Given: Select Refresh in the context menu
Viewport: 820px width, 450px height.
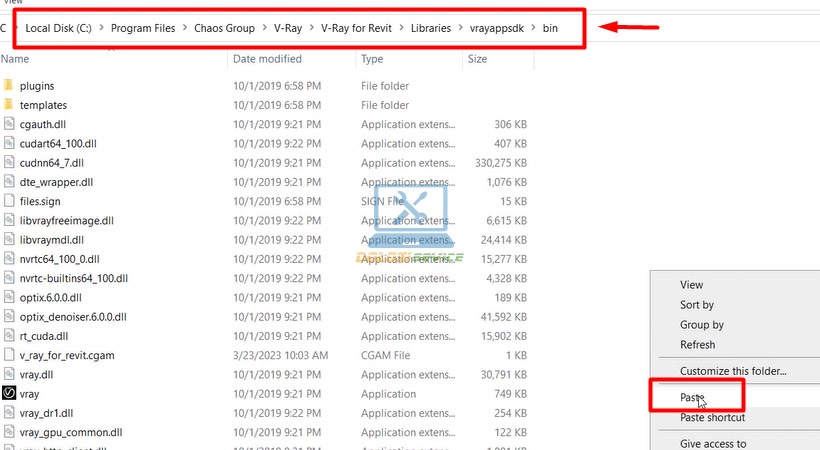Looking at the screenshot, I should click(697, 344).
